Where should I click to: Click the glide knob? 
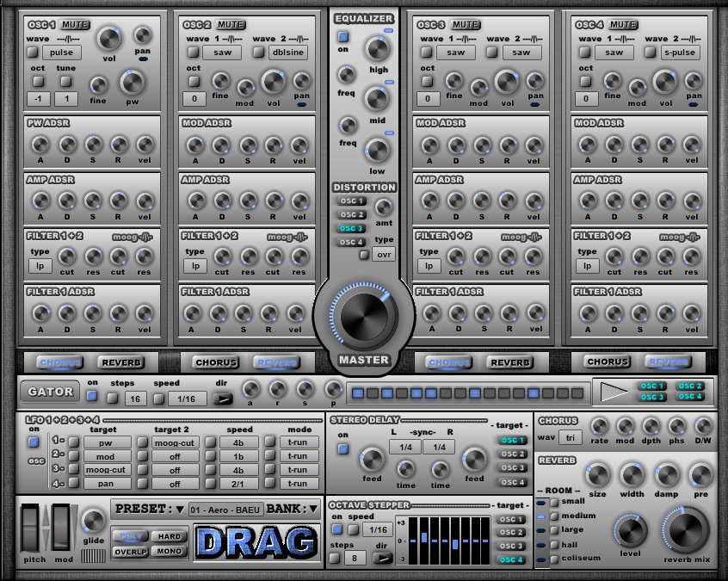(x=93, y=520)
